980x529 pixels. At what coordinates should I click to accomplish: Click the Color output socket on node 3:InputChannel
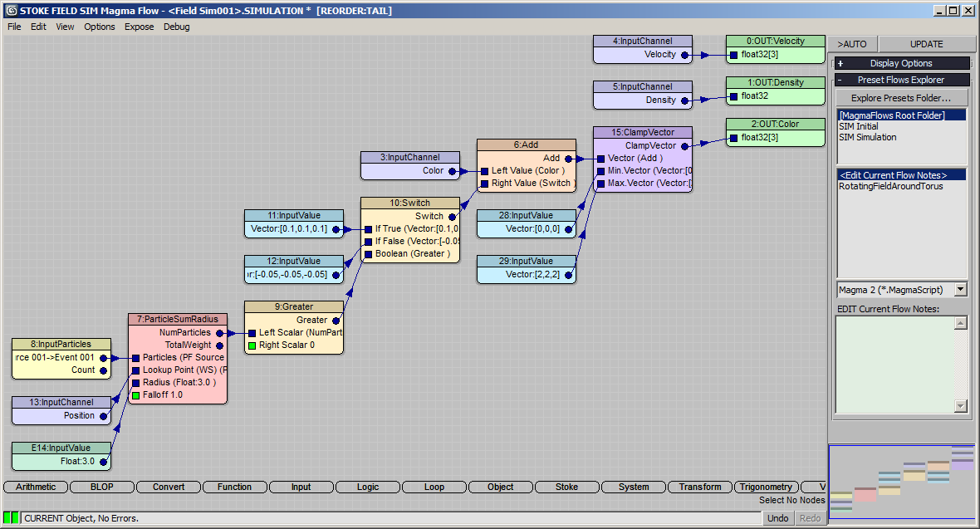[453, 171]
